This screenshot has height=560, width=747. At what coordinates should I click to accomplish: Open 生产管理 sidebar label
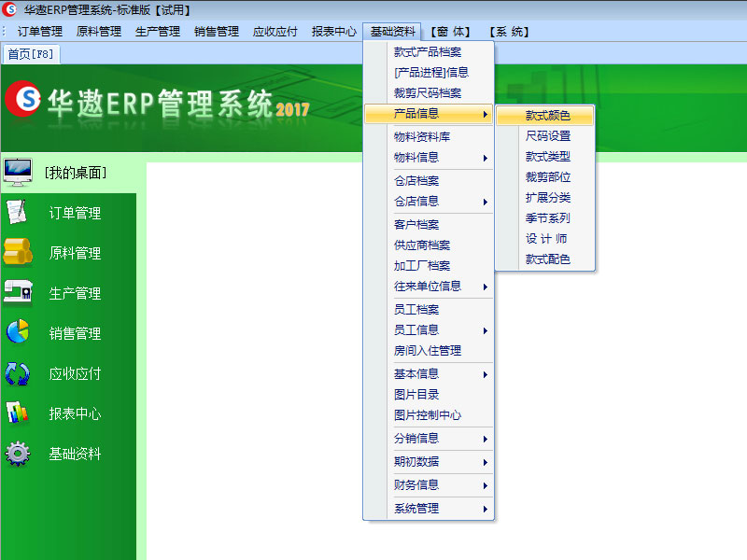[x=75, y=293]
